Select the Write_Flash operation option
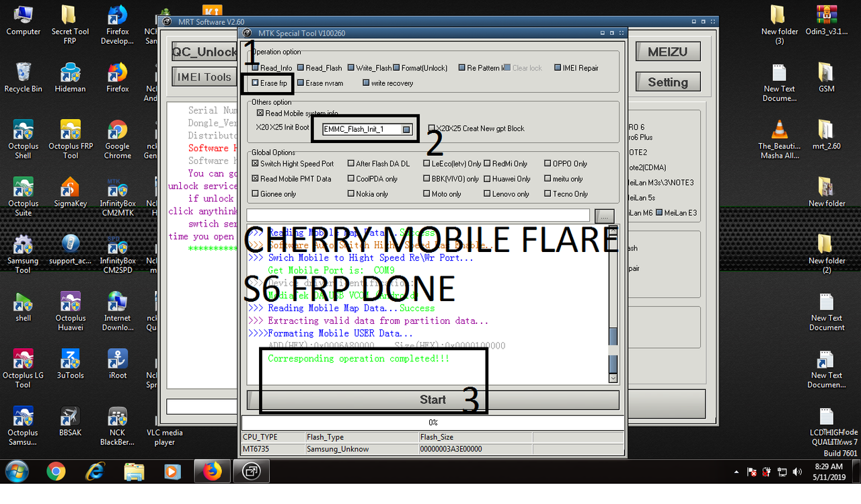 (x=369, y=68)
